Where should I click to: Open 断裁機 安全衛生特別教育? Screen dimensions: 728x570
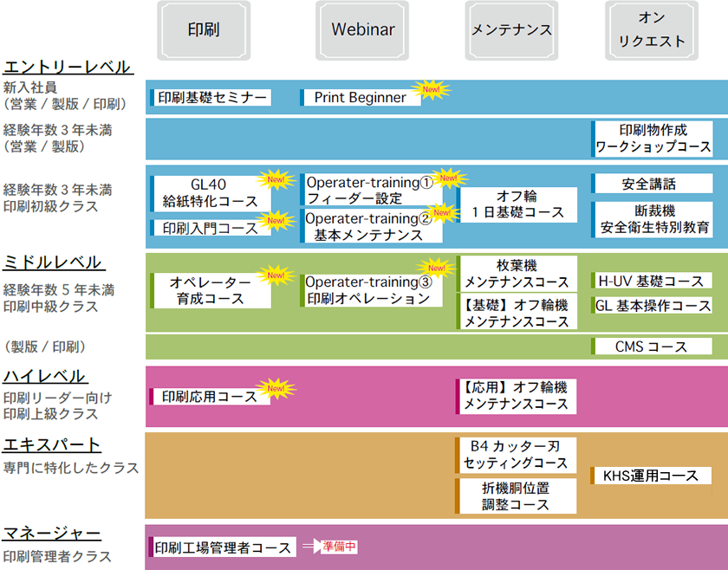[x=652, y=219]
